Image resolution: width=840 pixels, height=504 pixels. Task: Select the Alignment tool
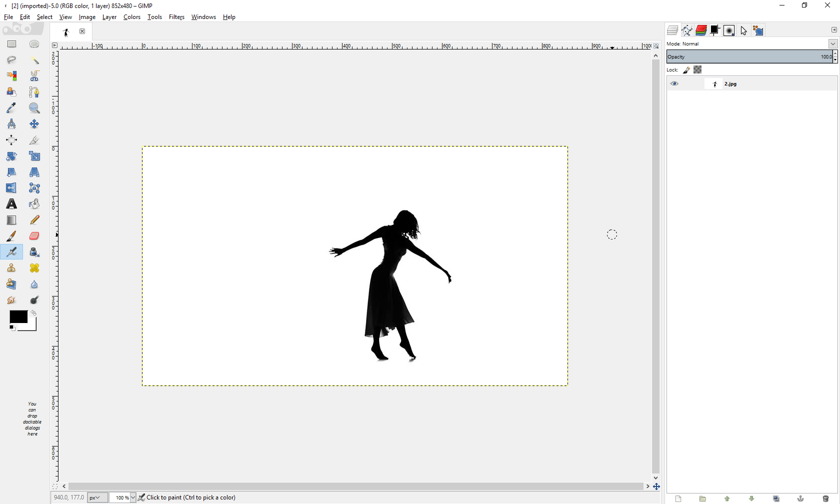[x=11, y=140]
